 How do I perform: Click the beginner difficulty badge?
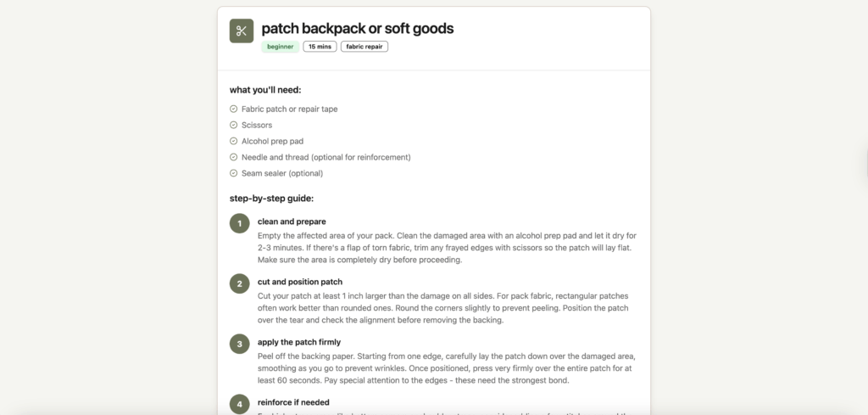point(280,47)
